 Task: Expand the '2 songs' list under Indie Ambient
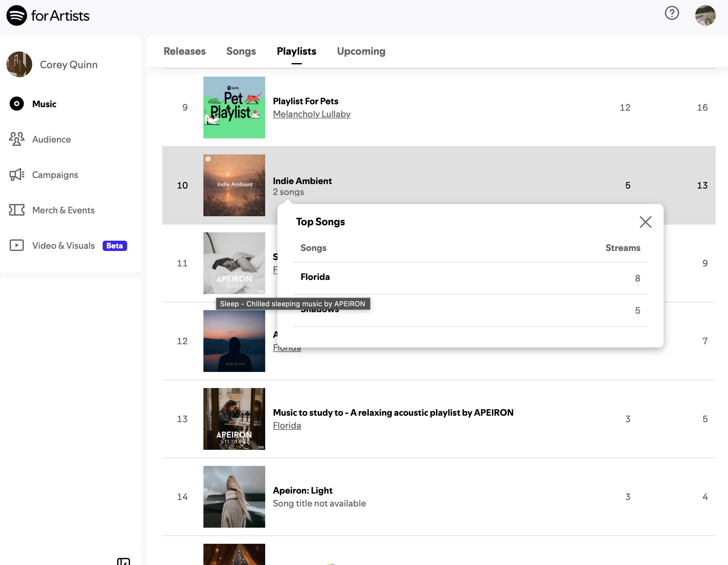click(x=288, y=192)
